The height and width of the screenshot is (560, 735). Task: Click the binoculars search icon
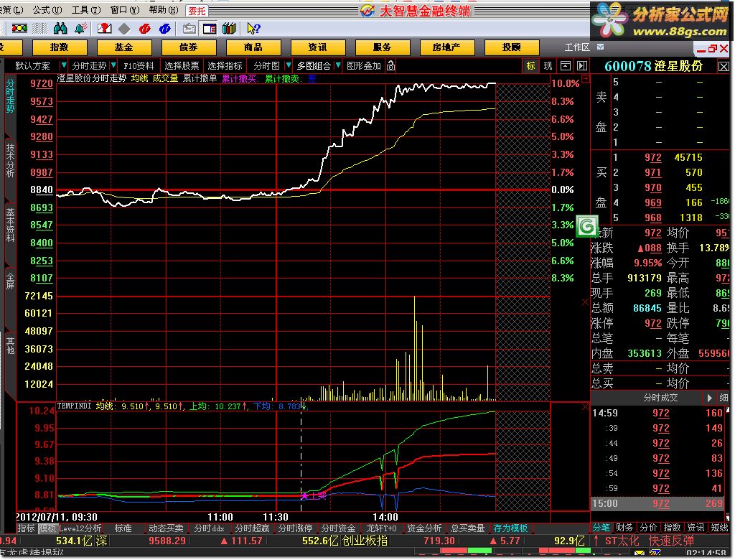(60, 29)
